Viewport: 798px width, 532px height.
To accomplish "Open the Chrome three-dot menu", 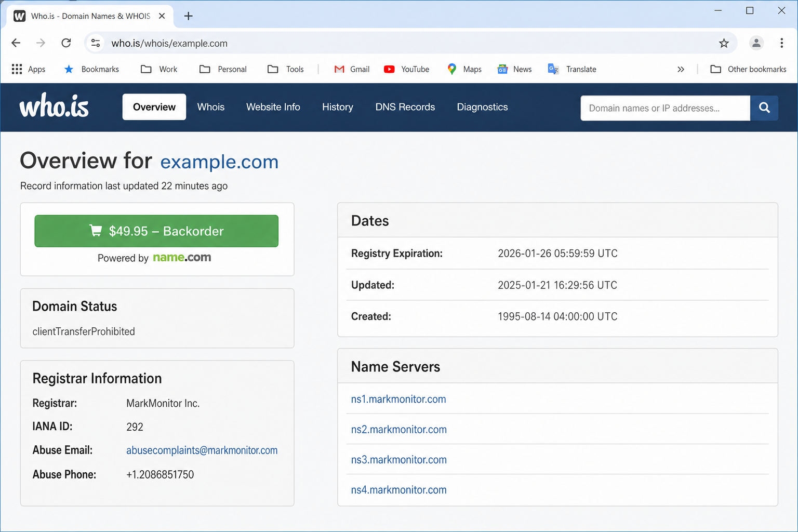I will (781, 43).
